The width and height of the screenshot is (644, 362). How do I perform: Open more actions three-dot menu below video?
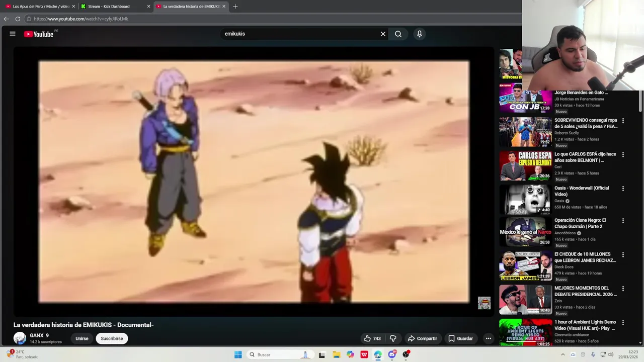488,338
